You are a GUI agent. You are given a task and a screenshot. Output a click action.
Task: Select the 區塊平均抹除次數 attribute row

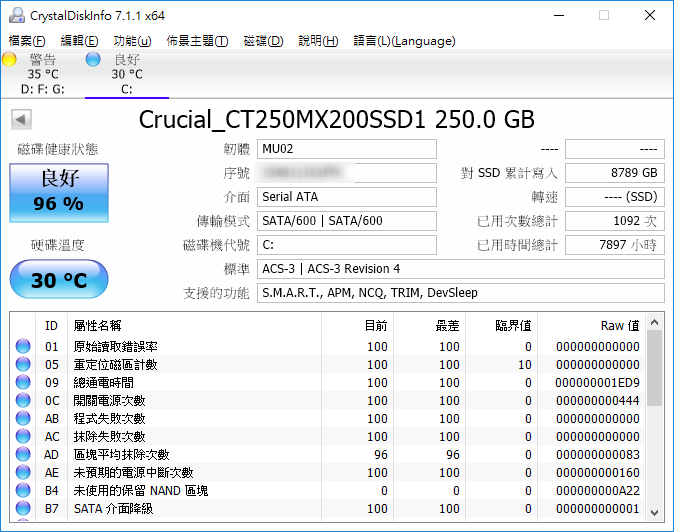click(x=328, y=455)
